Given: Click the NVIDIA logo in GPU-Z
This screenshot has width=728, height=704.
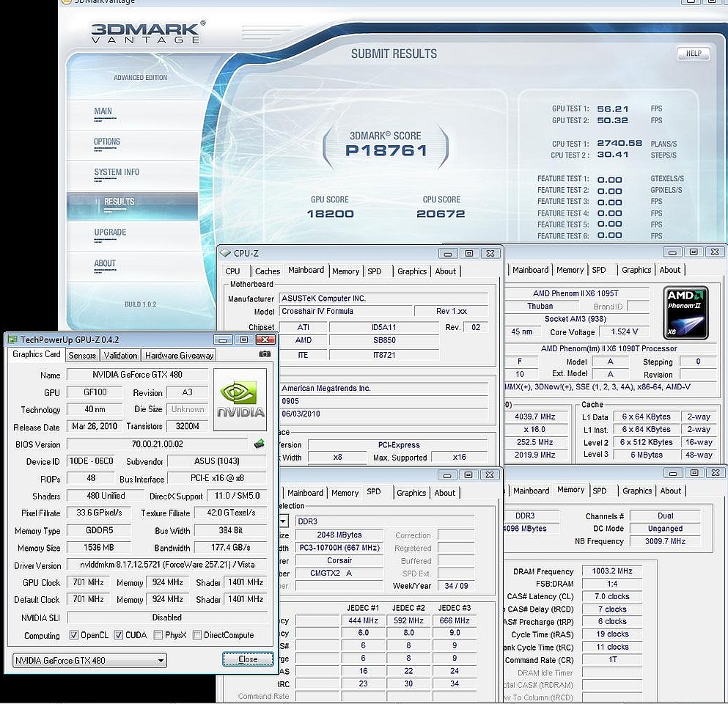Looking at the screenshot, I should pyautogui.click(x=240, y=400).
